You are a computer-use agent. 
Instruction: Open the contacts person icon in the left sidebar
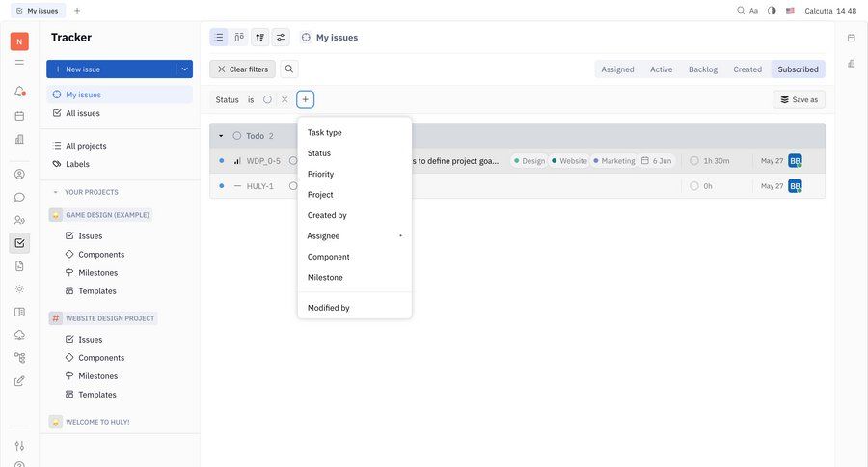click(x=19, y=174)
